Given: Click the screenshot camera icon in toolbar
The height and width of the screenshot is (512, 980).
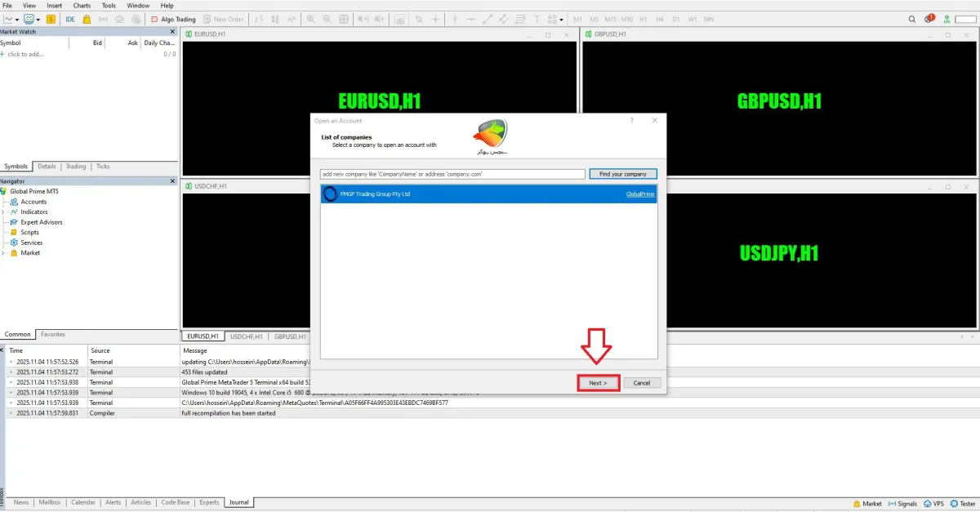Looking at the screenshot, I should (401, 19).
